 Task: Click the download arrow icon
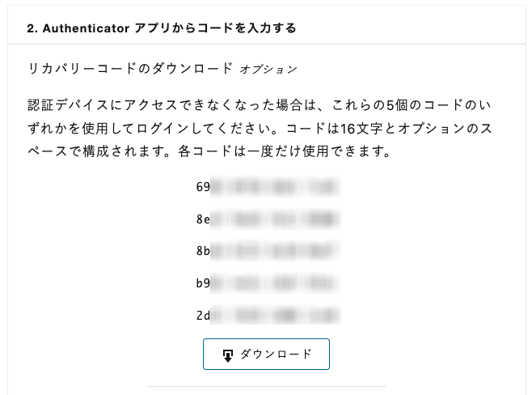click(x=228, y=355)
